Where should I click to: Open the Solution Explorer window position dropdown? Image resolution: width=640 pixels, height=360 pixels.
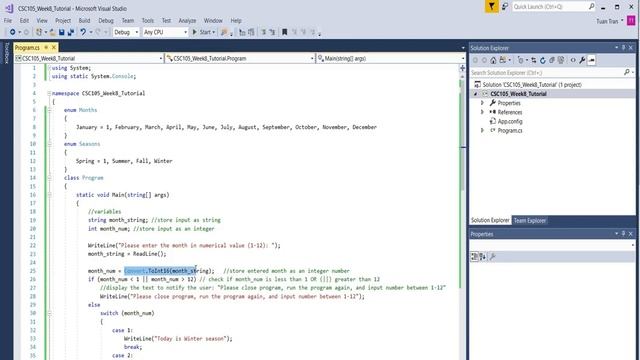point(616,48)
